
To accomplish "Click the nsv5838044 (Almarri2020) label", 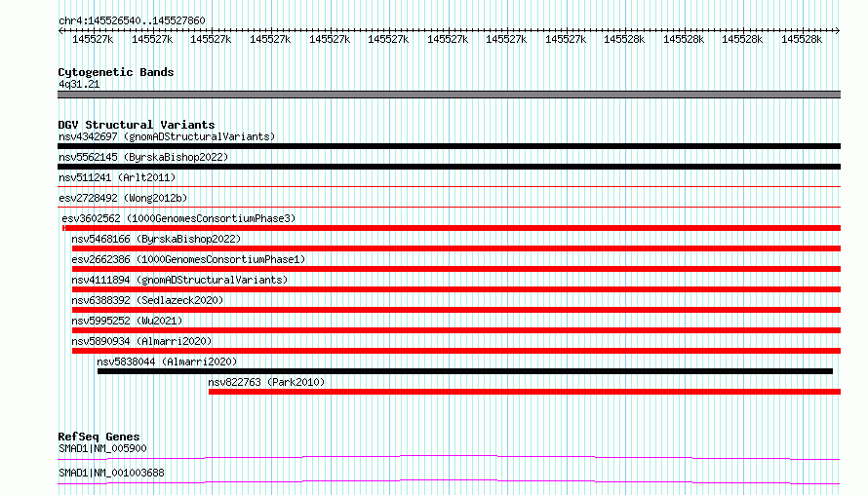I will click(x=167, y=362).
